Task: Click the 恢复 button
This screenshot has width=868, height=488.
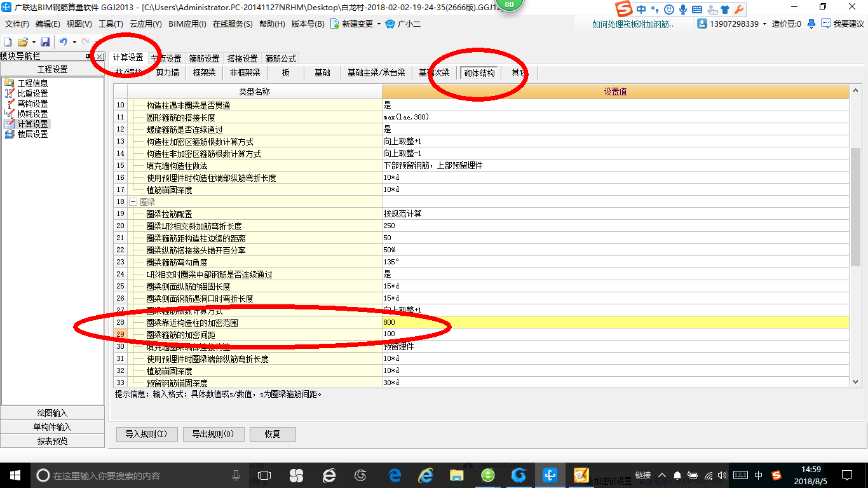Action: (273, 435)
